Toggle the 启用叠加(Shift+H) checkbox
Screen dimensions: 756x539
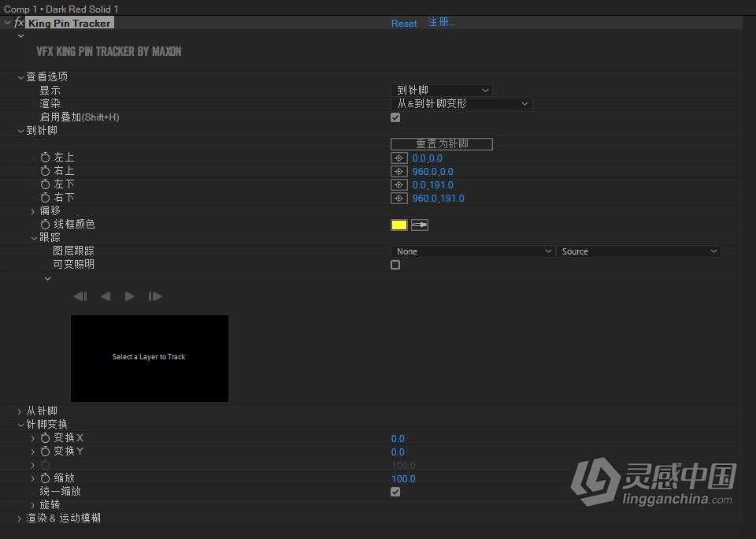coord(395,117)
